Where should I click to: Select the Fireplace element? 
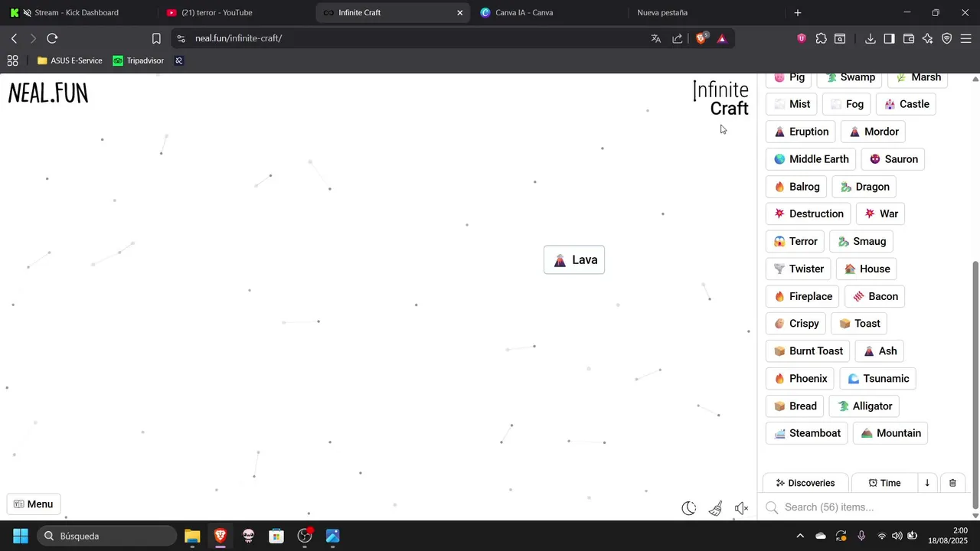point(803,296)
